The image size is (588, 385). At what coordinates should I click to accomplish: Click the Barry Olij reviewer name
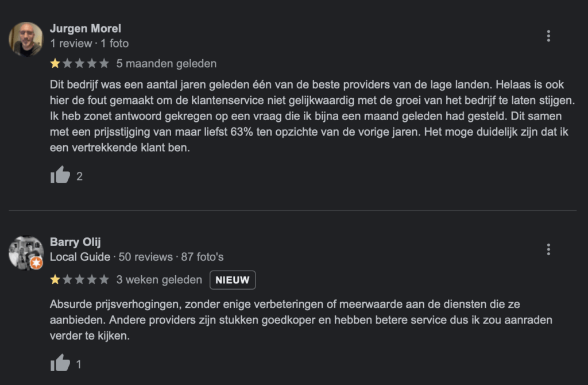[75, 242]
